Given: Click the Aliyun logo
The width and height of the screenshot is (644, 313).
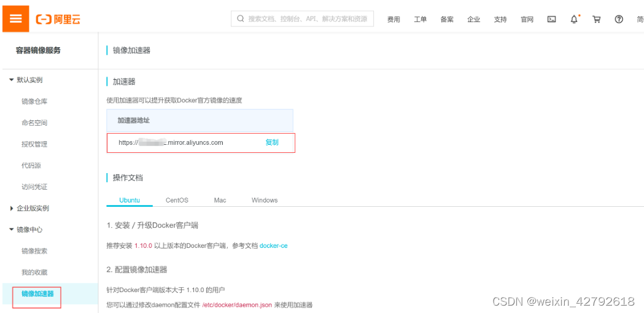Looking at the screenshot, I should 58,19.
